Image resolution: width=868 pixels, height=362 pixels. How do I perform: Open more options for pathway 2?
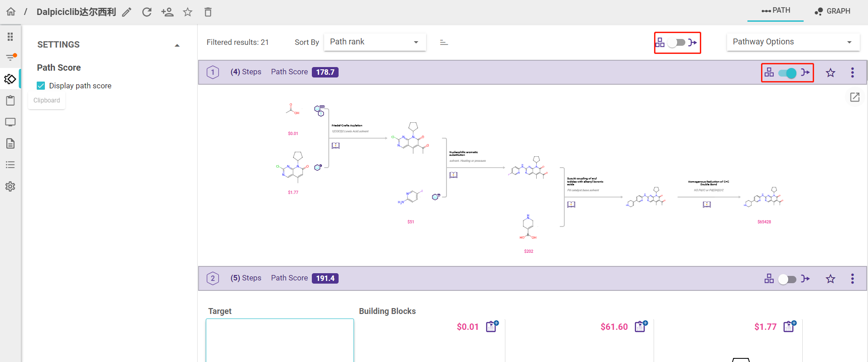click(853, 279)
